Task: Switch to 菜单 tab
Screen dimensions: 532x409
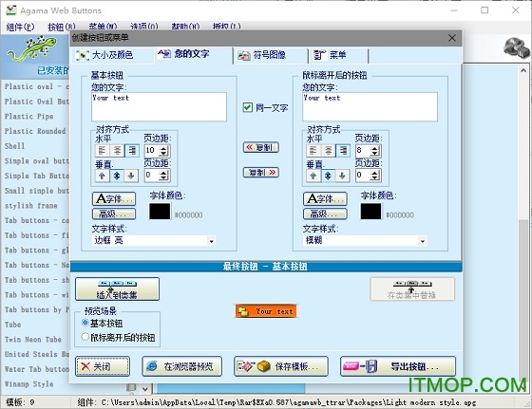Action: pos(338,55)
